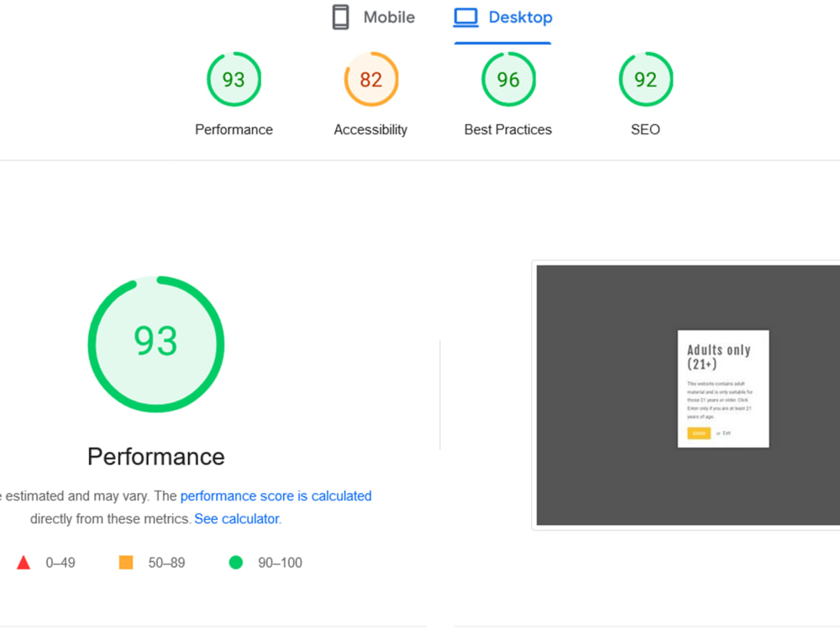840x630 pixels.
Task: Click the Accessibility score circle showing 82
Action: pos(370,79)
